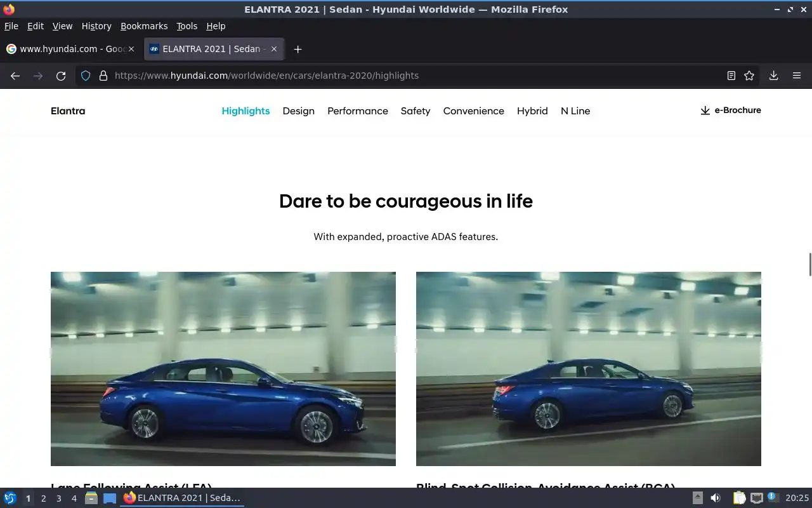Image resolution: width=812 pixels, height=508 pixels.
Task: Go to the Design section
Action: 299,110
